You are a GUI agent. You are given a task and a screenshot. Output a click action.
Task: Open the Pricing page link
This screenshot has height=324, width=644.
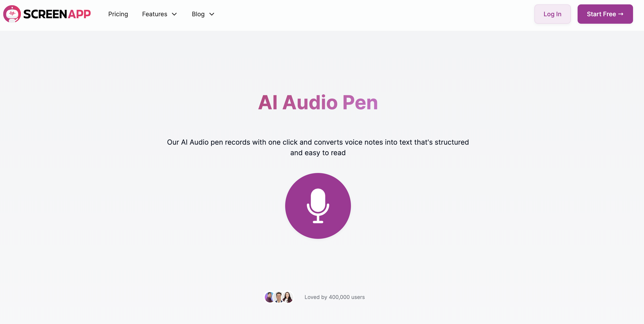click(x=118, y=14)
